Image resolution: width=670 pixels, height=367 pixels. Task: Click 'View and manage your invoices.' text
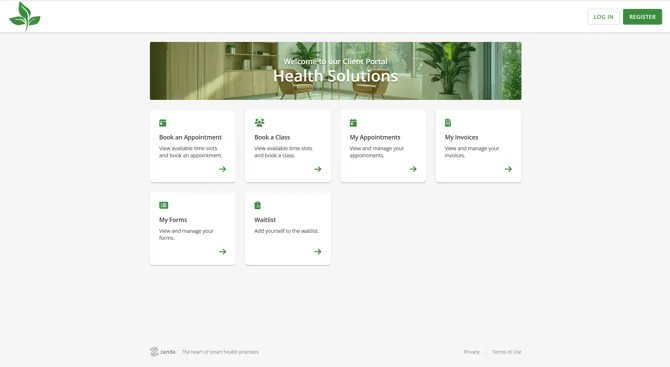click(472, 152)
